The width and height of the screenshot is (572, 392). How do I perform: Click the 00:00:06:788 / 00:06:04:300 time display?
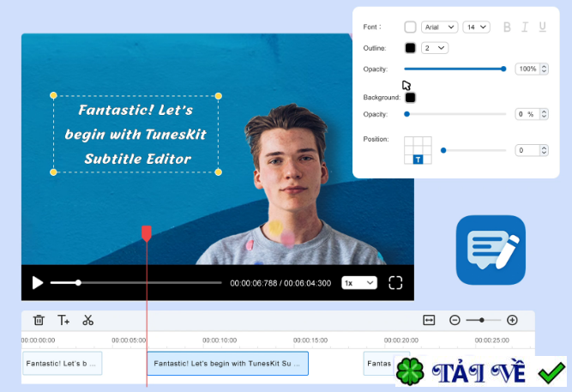pyautogui.click(x=280, y=283)
